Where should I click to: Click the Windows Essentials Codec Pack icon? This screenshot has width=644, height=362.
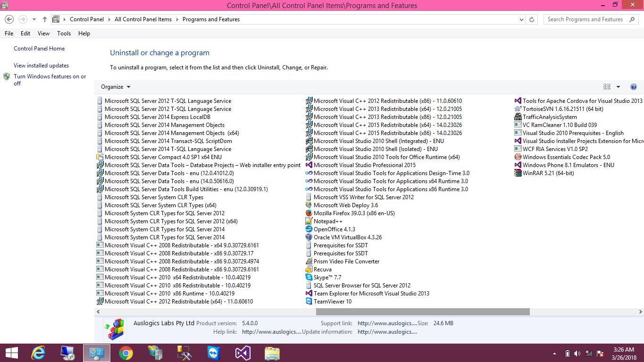[518, 157]
